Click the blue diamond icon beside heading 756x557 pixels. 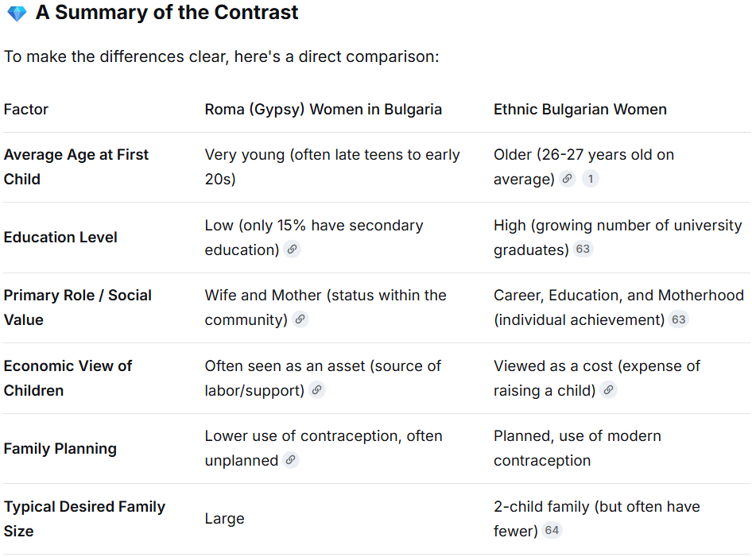(x=16, y=14)
